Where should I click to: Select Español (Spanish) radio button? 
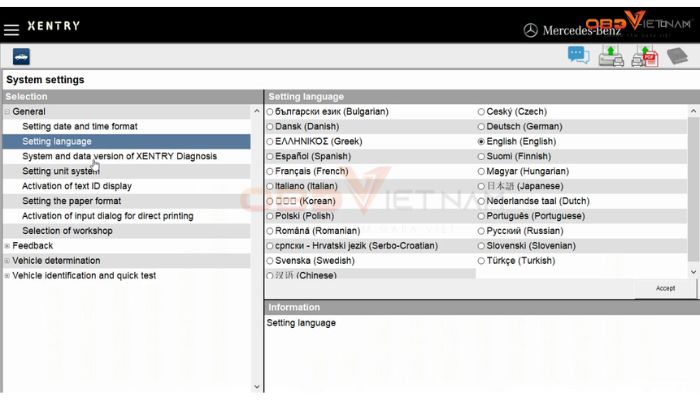click(270, 157)
